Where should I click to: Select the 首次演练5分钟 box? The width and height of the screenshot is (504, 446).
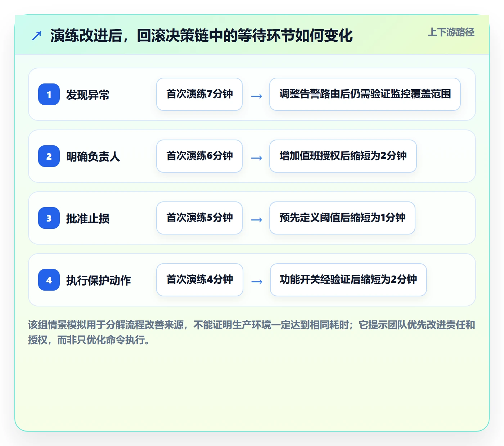point(199,218)
